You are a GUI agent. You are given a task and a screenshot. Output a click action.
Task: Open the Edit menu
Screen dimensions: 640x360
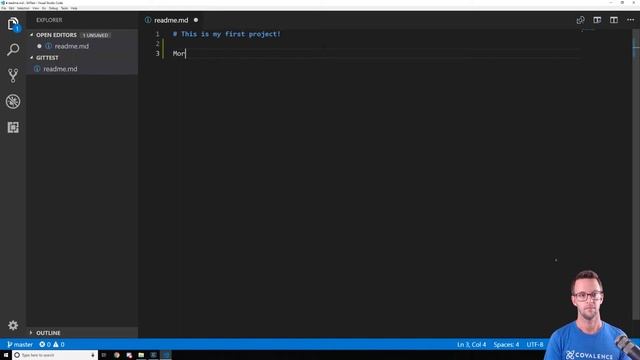point(11,8)
